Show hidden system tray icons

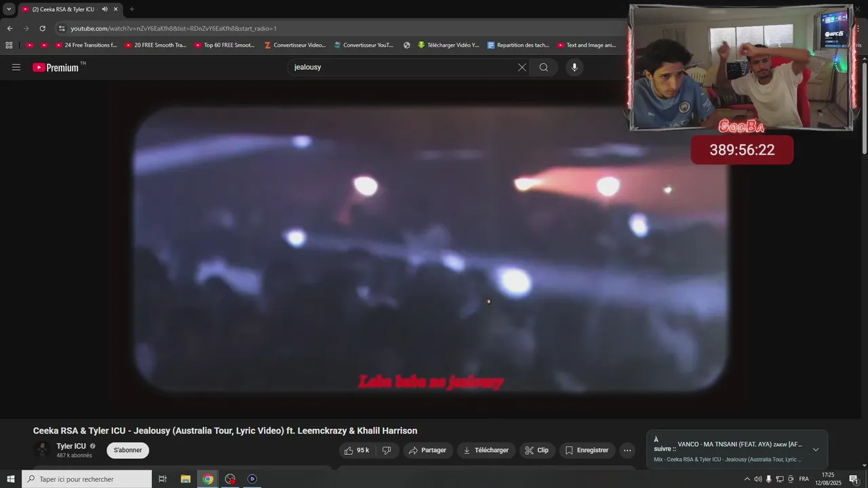coord(747,479)
